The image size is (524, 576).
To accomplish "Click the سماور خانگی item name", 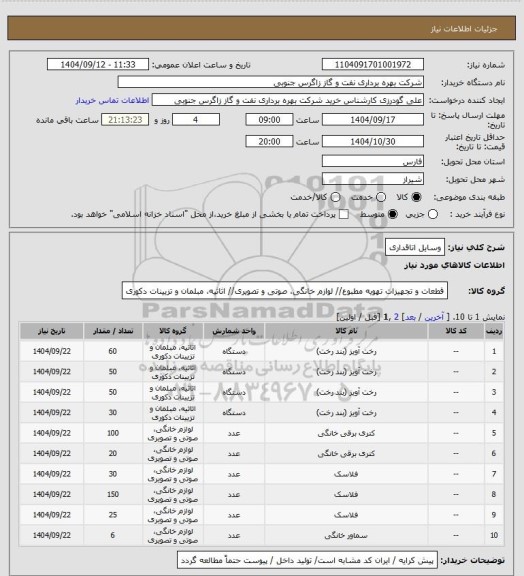I will point(346,536).
